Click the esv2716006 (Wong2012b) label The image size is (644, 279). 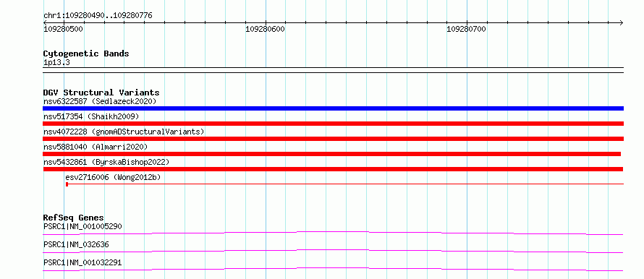click(113, 177)
